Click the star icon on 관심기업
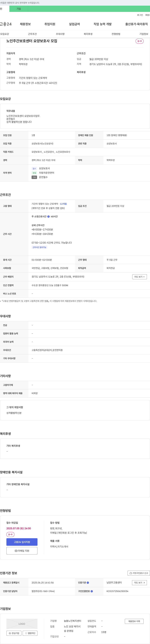Image resolution: width=150 pixels, height=644 pixels. pyautogui.click(x=10, y=633)
